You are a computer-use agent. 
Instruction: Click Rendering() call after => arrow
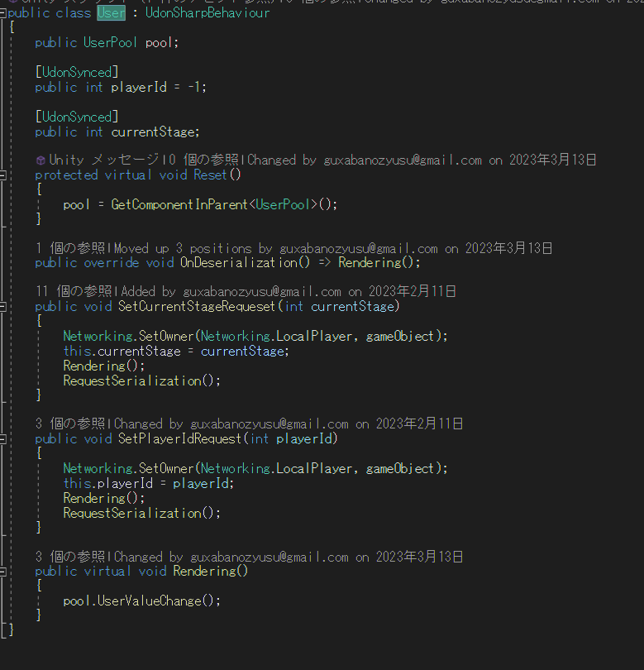click(376, 262)
